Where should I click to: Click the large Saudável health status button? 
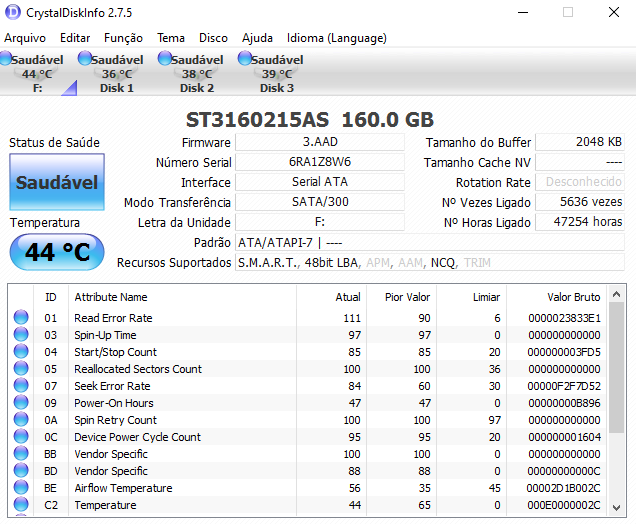[57, 182]
